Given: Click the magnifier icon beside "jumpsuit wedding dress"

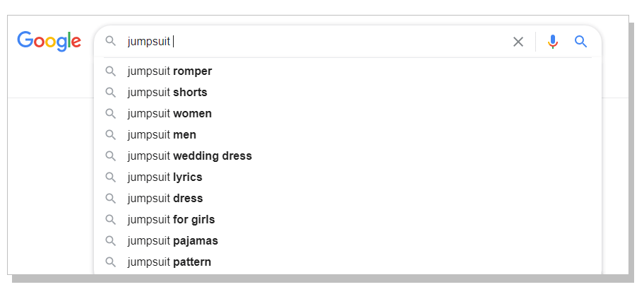Looking at the screenshot, I should click(110, 156).
